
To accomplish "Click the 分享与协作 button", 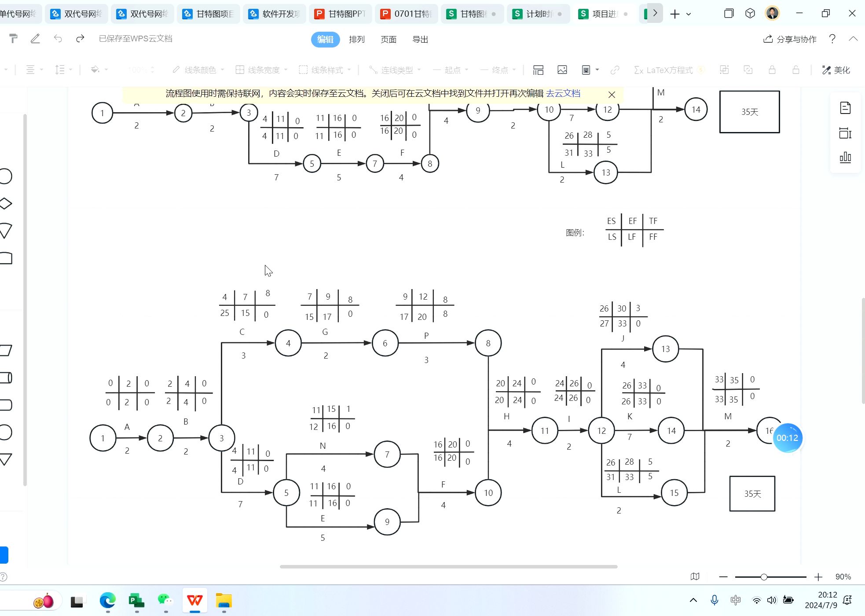I will pyautogui.click(x=790, y=39).
